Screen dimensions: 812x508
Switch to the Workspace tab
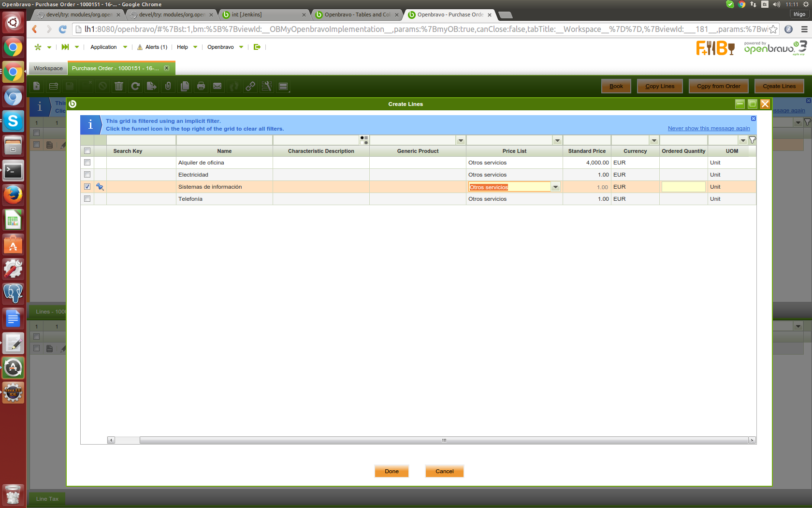48,68
